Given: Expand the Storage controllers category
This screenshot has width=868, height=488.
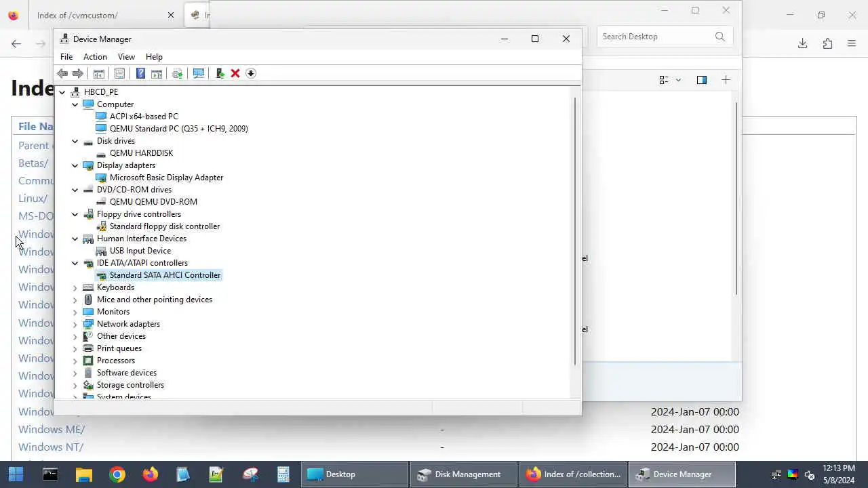Looking at the screenshot, I should (x=75, y=385).
